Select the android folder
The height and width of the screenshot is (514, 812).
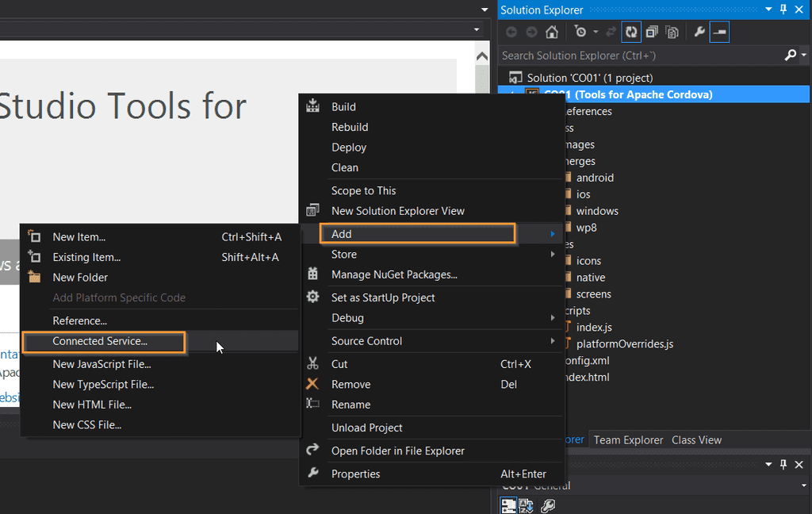tap(595, 178)
